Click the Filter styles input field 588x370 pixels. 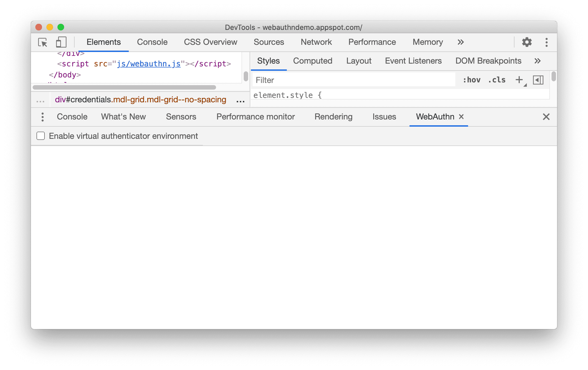pos(355,80)
